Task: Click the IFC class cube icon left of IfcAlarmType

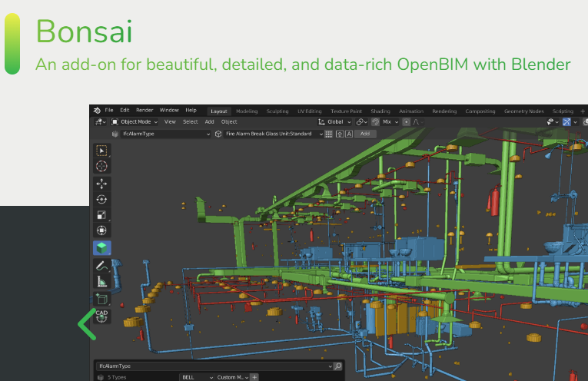Action: click(x=115, y=134)
